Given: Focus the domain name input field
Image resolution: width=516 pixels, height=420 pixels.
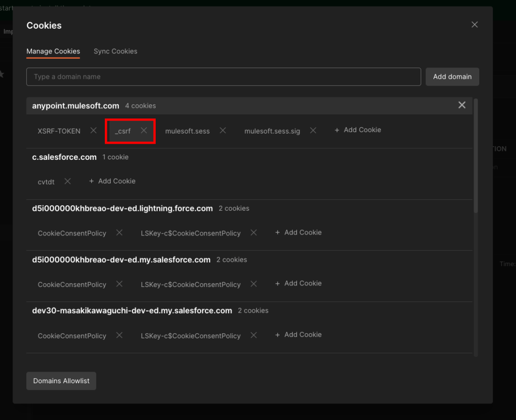Looking at the screenshot, I should click(223, 77).
